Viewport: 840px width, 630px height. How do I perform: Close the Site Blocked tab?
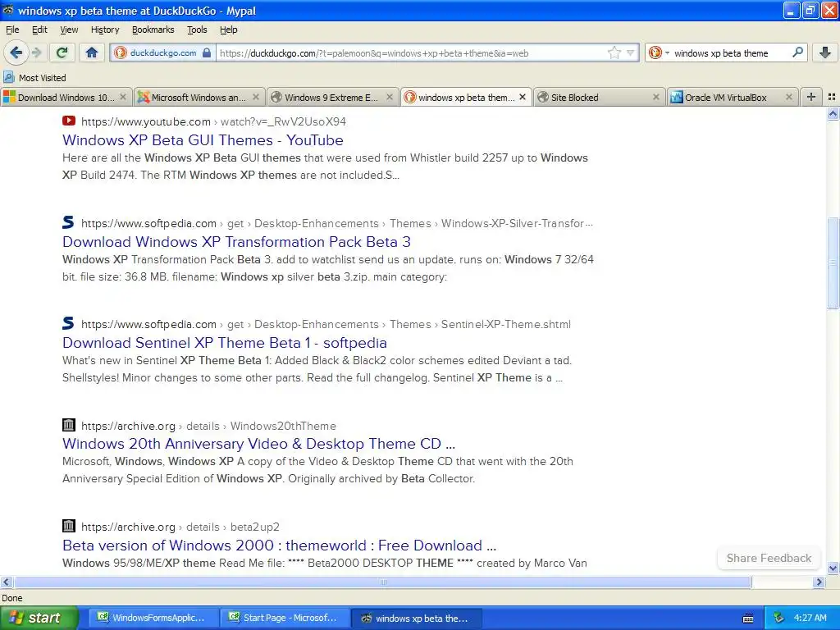tap(655, 97)
